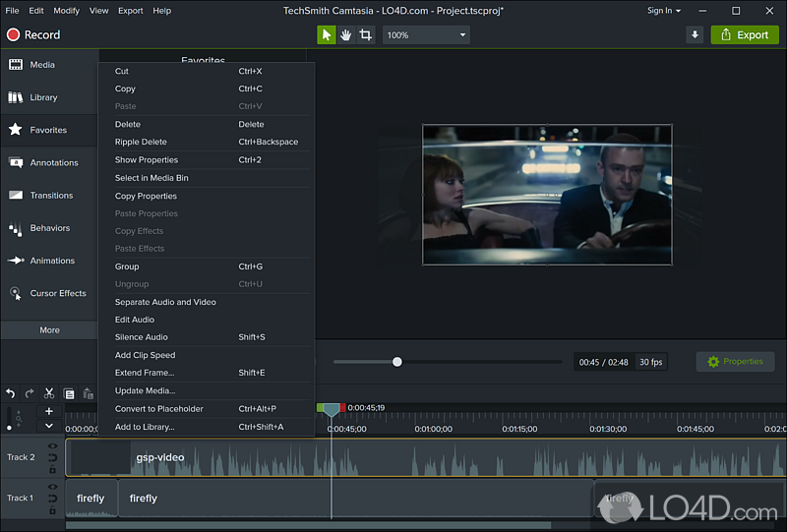Click the preview playback scrubber handle
The height and width of the screenshot is (532, 787).
397,362
